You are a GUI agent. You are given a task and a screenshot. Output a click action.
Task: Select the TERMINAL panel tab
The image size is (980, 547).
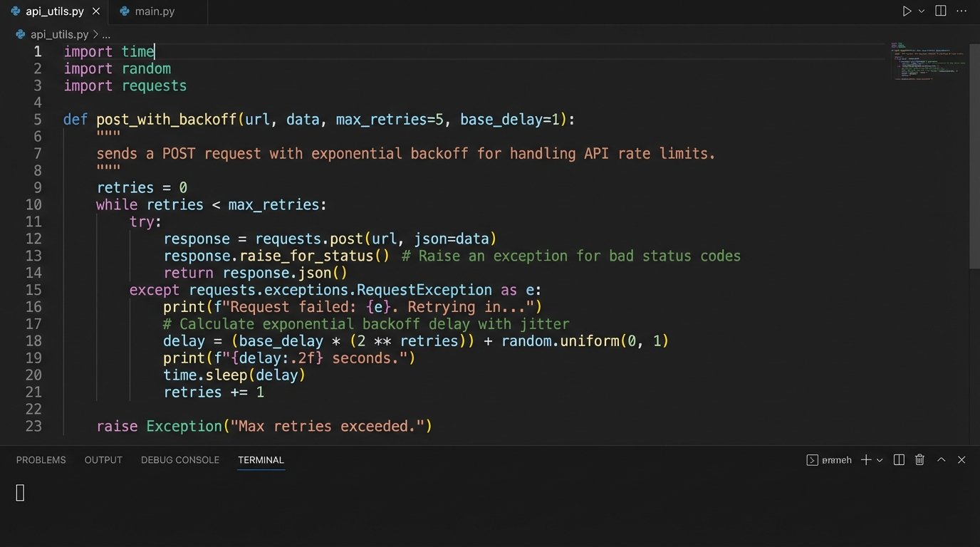pos(261,460)
